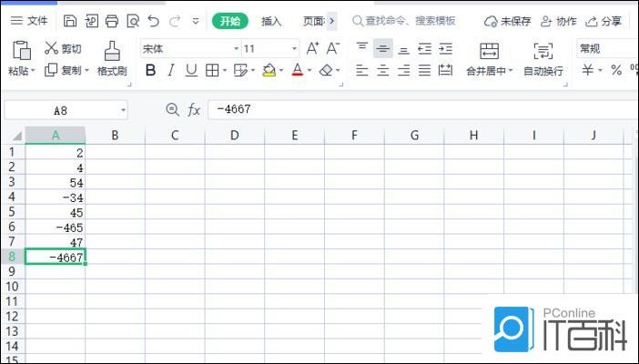The image size is (639, 364).
Task: Click the 合并居中 merge icon
Action: click(489, 51)
